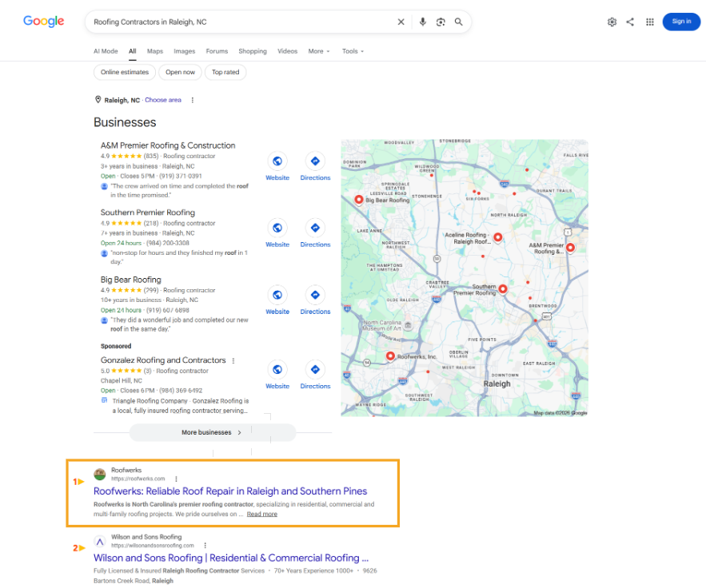This screenshot has height=588, width=706.
Task: Open A&M Premier Roofing & Construction listing
Action: click(168, 145)
